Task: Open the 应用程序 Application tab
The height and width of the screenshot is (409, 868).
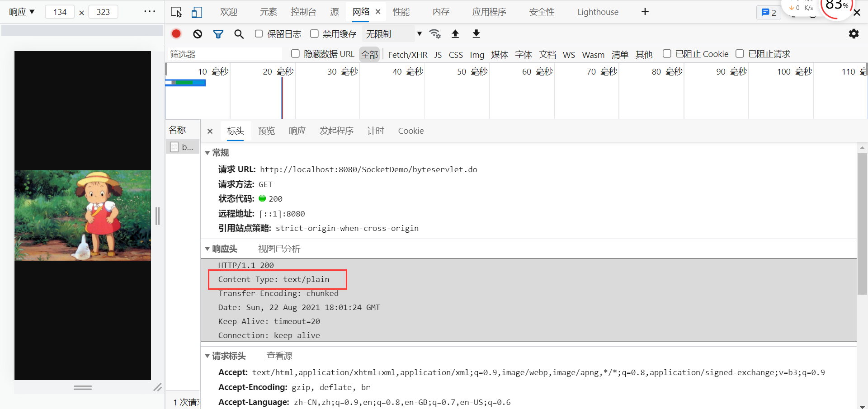Action: pos(489,12)
